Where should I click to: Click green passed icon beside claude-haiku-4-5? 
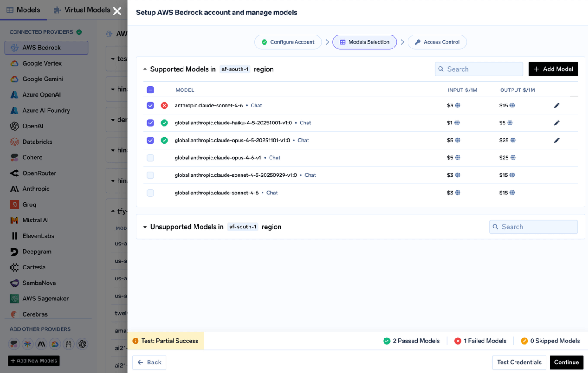pyautogui.click(x=164, y=123)
